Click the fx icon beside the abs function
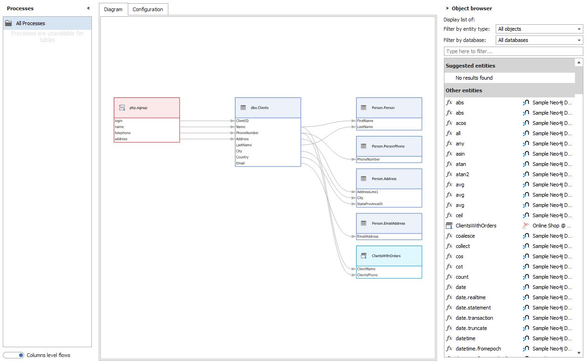This screenshot has width=588, height=364. [450, 102]
